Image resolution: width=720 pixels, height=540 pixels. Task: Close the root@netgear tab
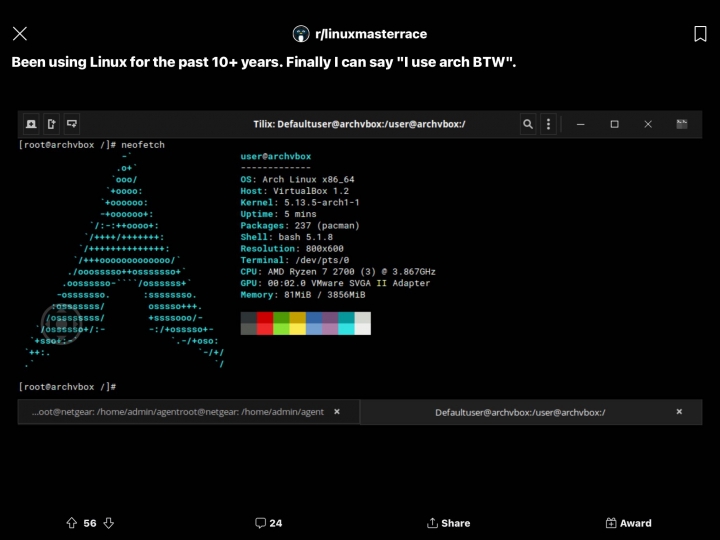pos(337,412)
